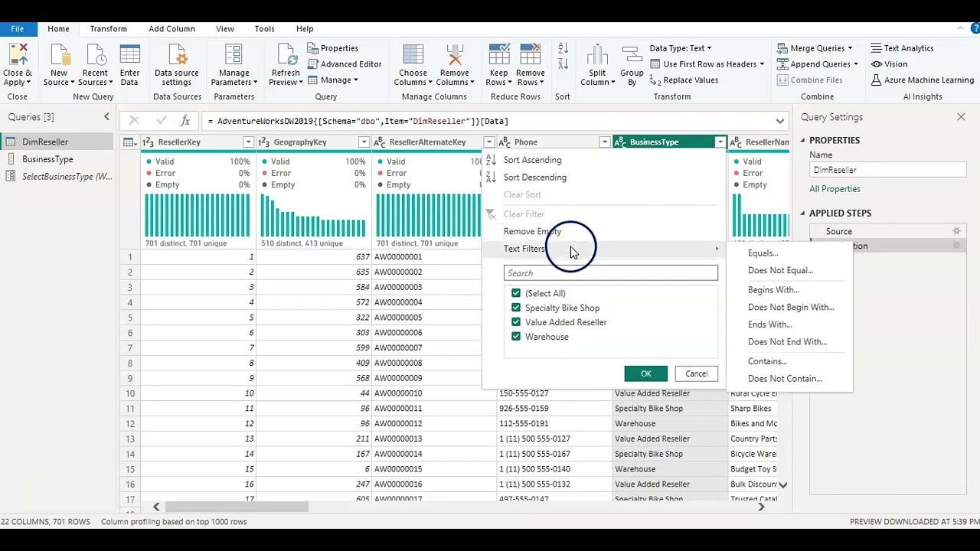Viewport: 980px width, 551px height.
Task: Select Contains... text filter
Action: click(767, 361)
